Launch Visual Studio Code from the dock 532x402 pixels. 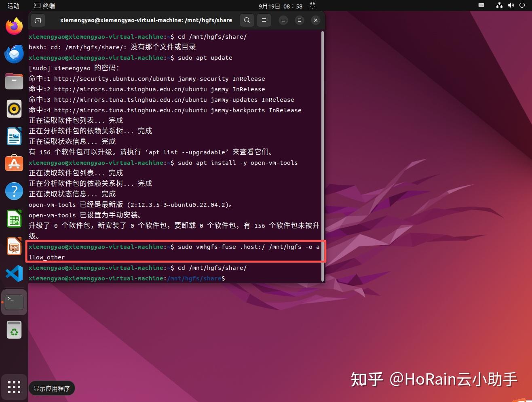(14, 273)
